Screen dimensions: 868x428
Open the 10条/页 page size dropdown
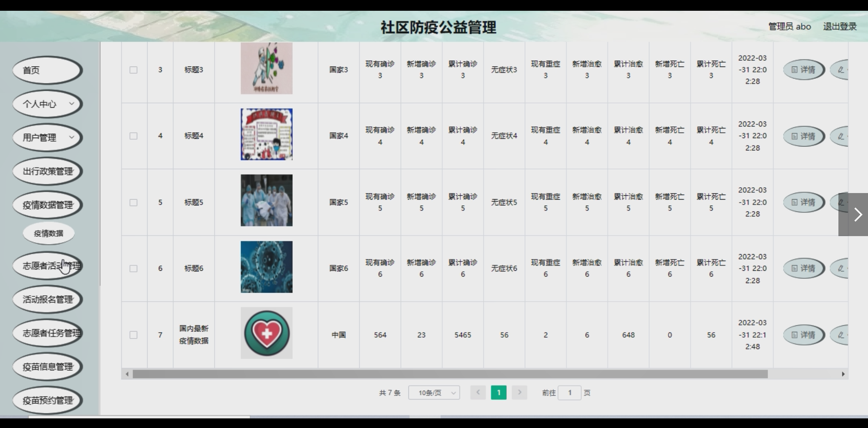point(434,393)
